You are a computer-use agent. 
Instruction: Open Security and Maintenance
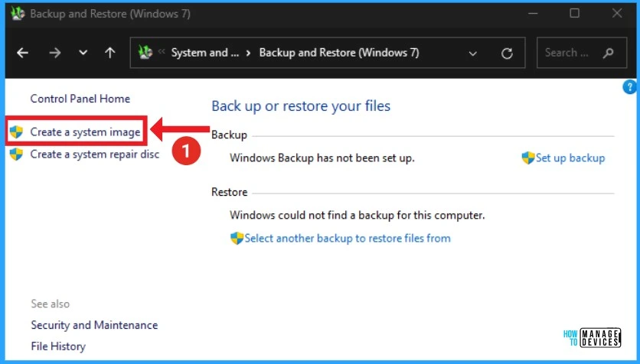click(94, 325)
